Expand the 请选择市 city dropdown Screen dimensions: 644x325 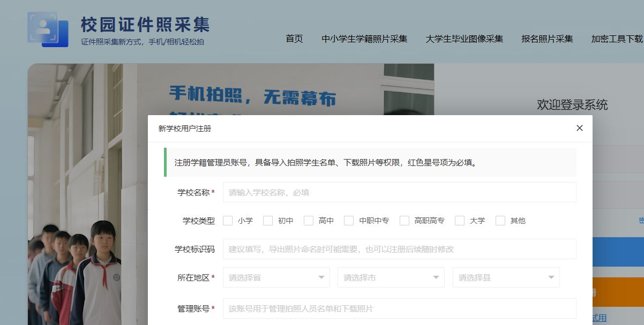pyautogui.click(x=391, y=277)
